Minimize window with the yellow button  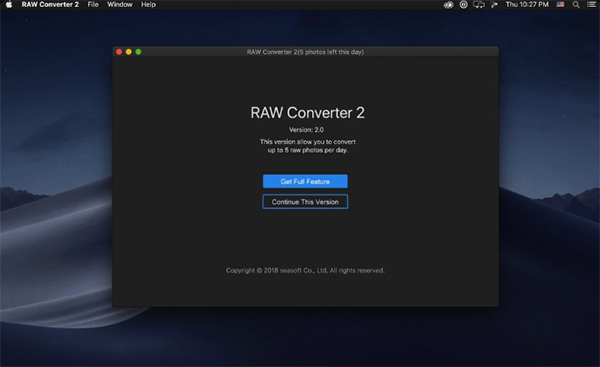coord(129,52)
